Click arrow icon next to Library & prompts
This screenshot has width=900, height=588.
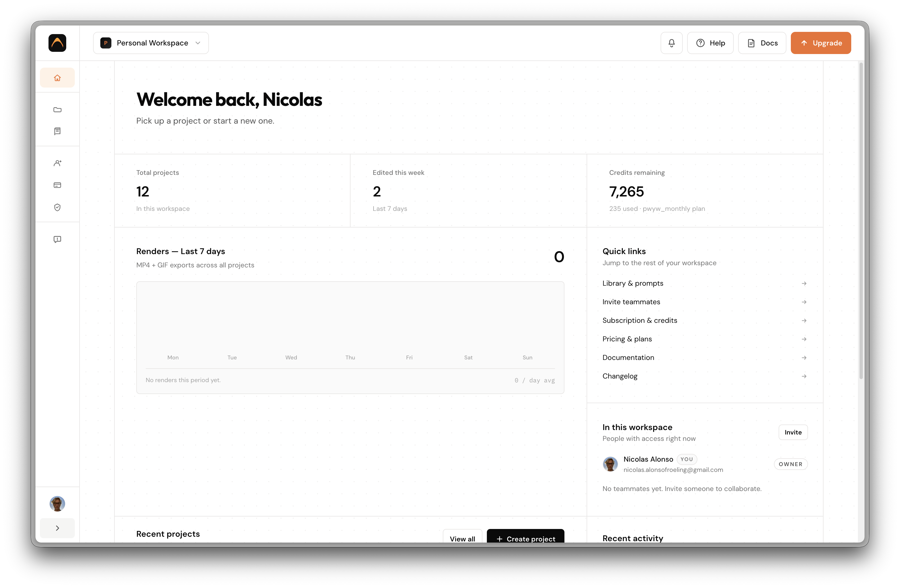click(x=804, y=283)
